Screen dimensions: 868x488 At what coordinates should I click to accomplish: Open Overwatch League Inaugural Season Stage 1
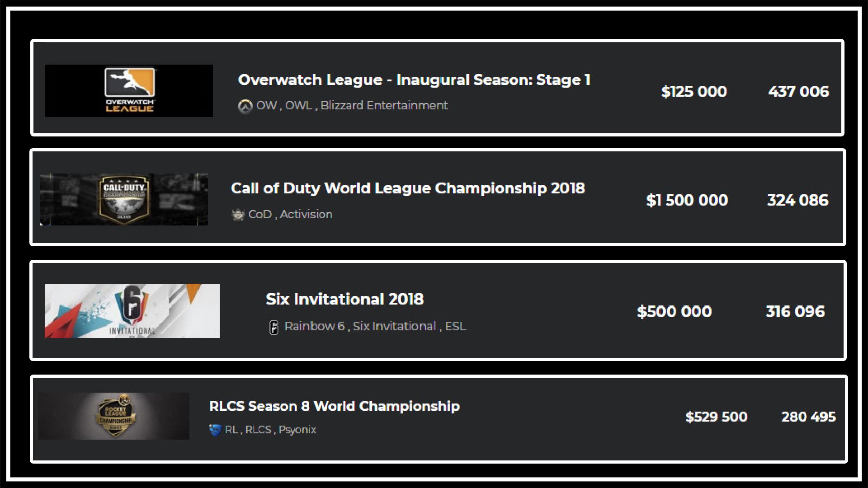[414, 80]
